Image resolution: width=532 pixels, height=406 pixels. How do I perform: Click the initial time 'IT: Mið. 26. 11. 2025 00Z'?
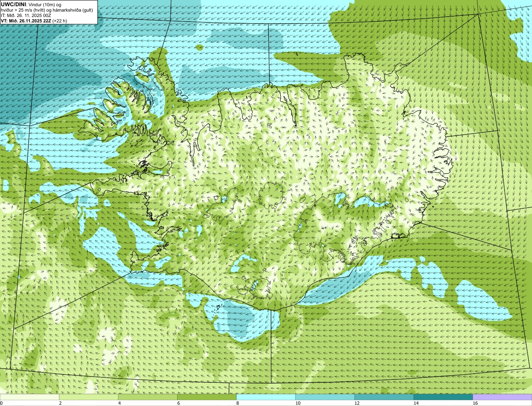(x=26, y=15)
